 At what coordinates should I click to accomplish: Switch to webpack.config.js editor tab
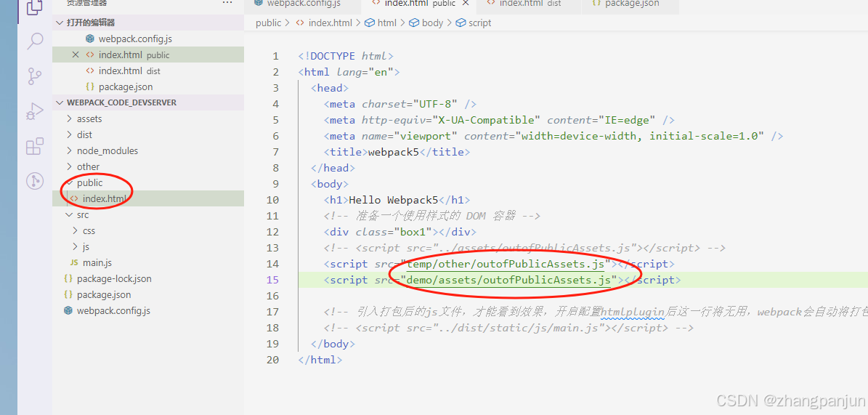click(x=304, y=4)
